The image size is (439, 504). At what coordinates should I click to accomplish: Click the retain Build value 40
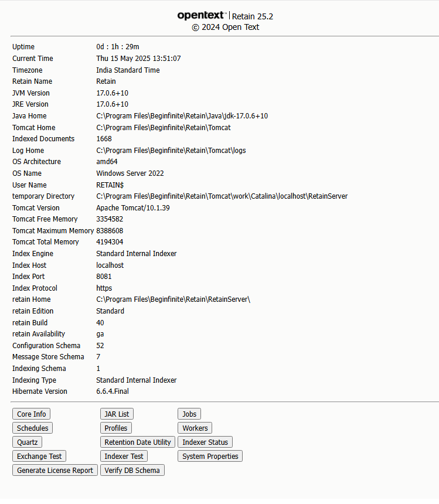pos(100,323)
